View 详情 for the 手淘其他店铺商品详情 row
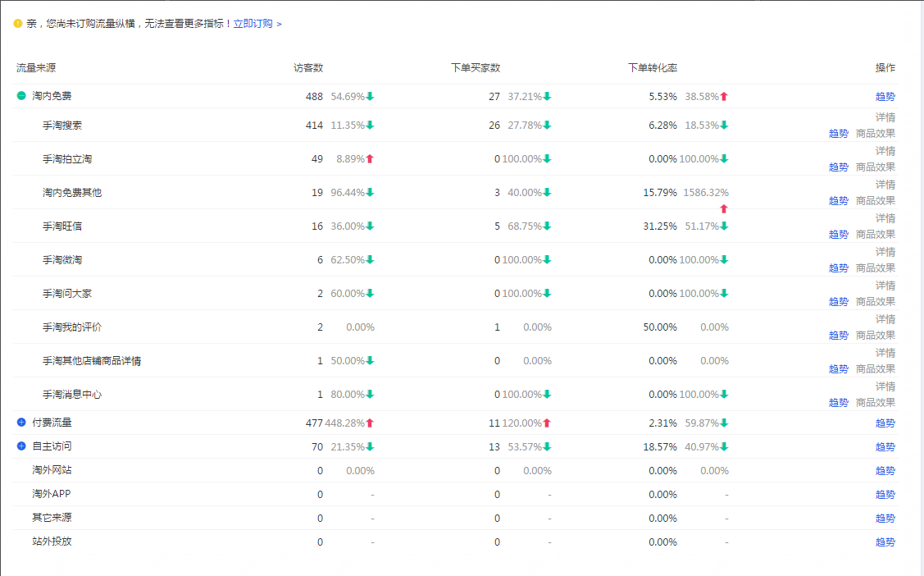924x576 pixels. point(885,353)
